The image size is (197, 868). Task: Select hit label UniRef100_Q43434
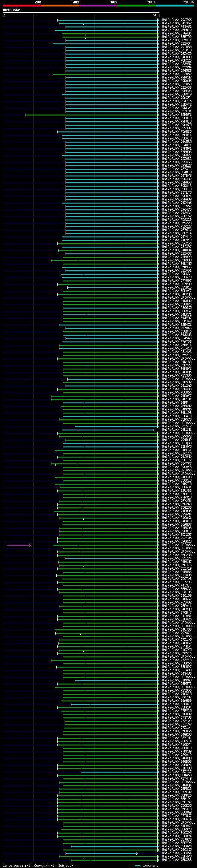(x=176, y=213)
